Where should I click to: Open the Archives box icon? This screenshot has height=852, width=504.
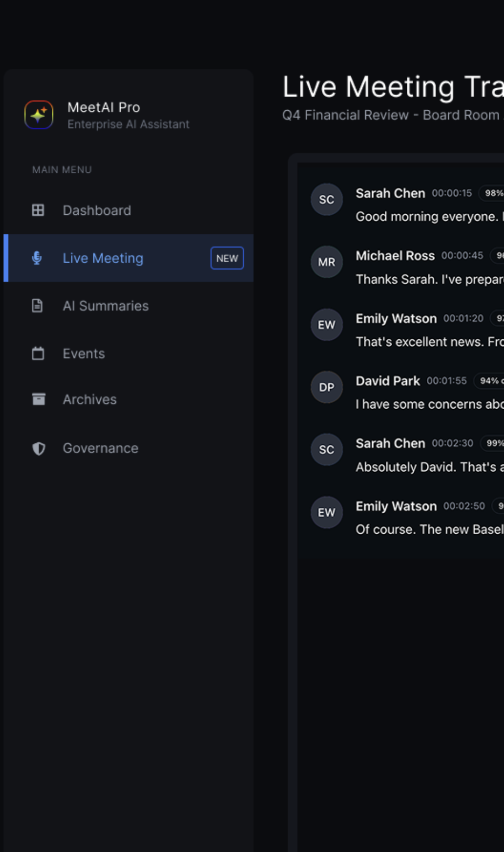point(37,399)
